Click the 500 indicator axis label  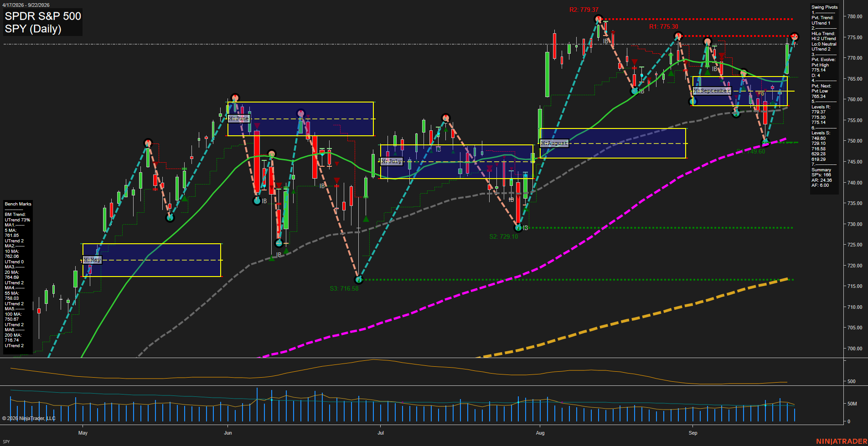point(851,381)
